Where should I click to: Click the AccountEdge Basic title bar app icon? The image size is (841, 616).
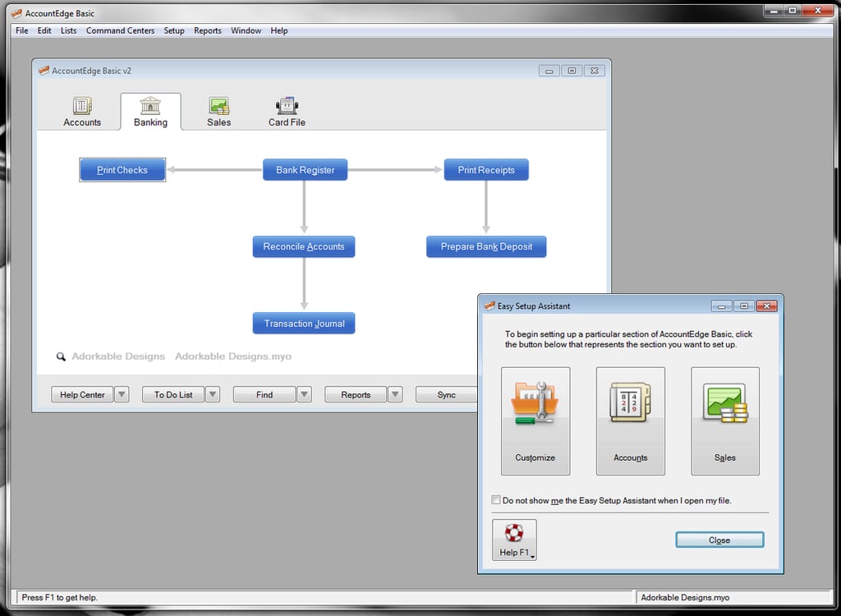tap(16, 13)
